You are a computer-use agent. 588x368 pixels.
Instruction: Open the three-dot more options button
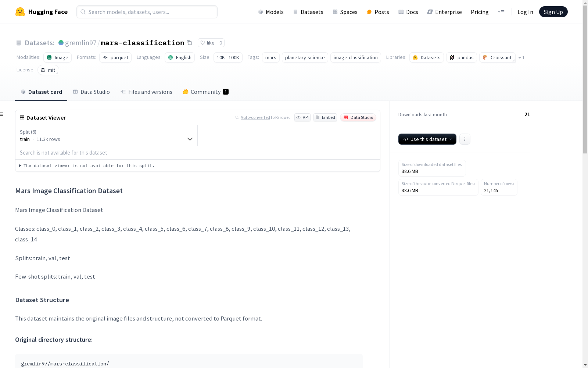click(465, 139)
